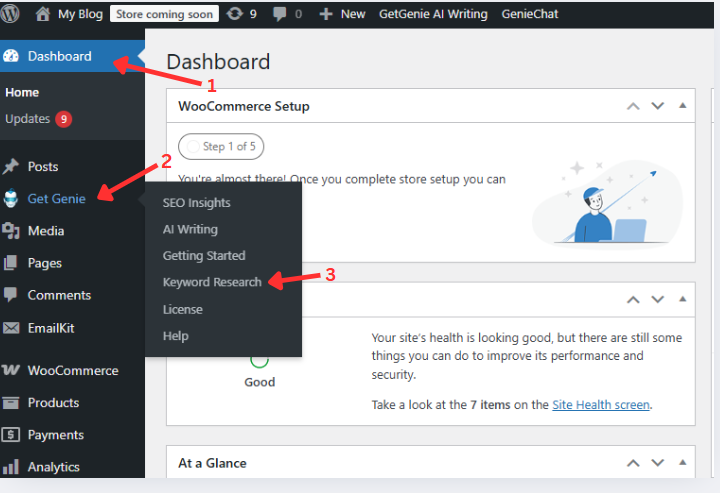Image resolution: width=720 pixels, height=493 pixels.
Task: Move At a Glance panel up
Action: (633, 463)
